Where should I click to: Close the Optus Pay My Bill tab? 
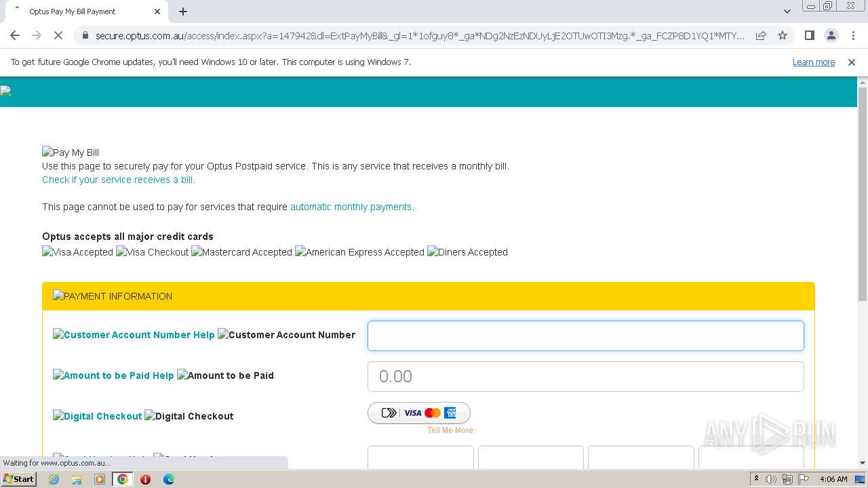pyautogui.click(x=157, y=12)
